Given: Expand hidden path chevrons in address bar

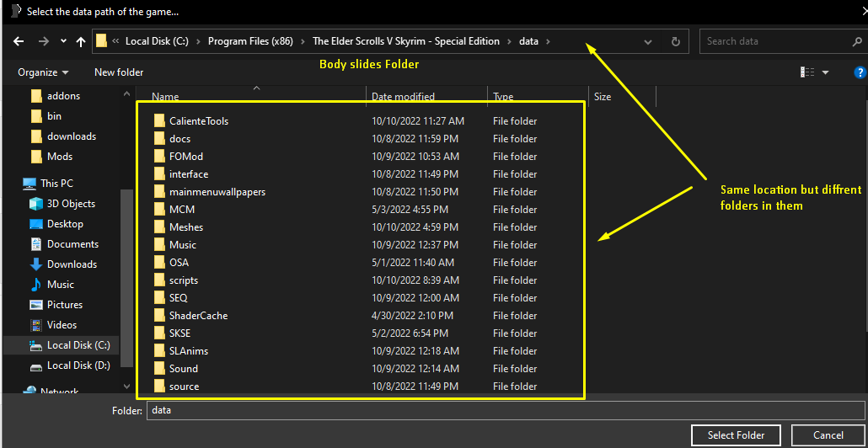Looking at the screenshot, I should coord(116,41).
